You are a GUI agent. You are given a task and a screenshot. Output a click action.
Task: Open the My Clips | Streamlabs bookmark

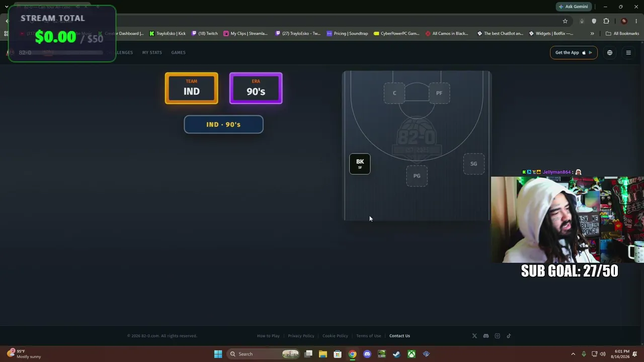click(x=246, y=34)
